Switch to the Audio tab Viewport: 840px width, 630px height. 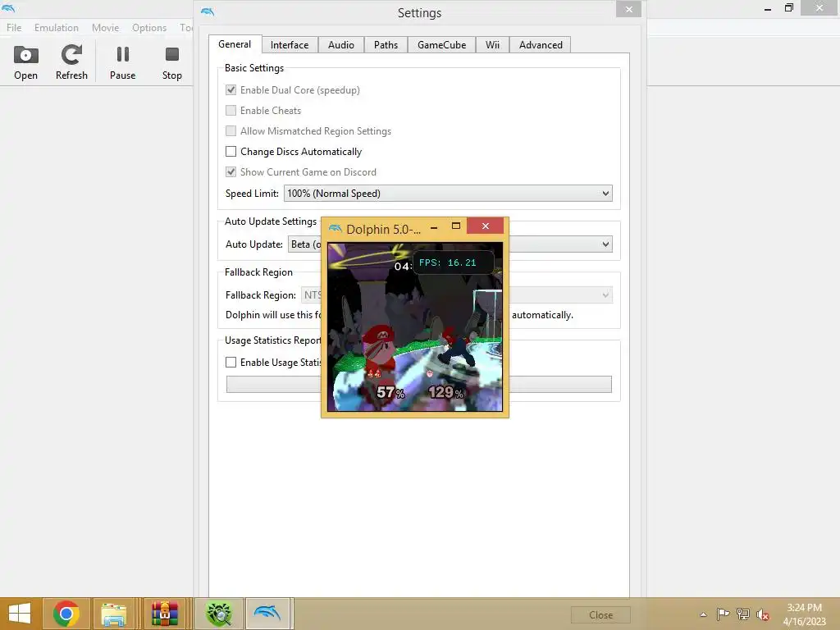(341, 45)
